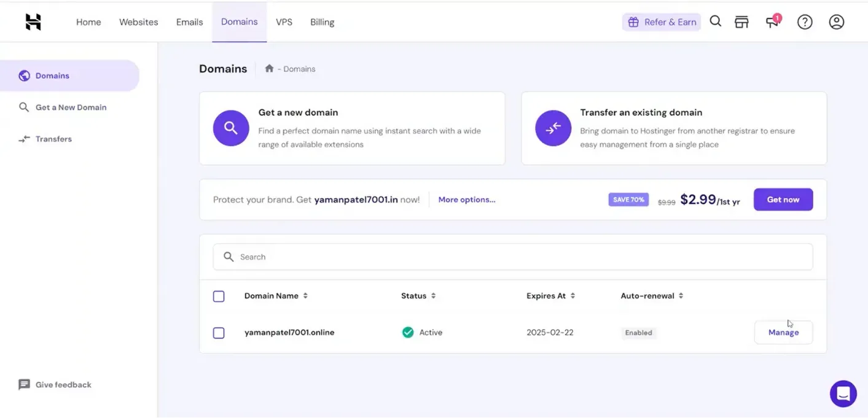Open the live chat bubble icon
Screen dimensions: 868x418
tap(843, 393)
